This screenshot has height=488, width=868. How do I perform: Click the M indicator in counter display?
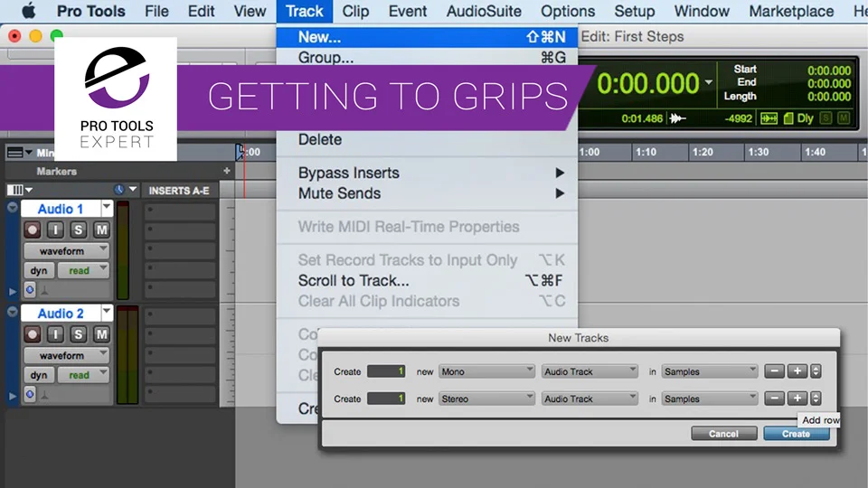click(844, 117)
